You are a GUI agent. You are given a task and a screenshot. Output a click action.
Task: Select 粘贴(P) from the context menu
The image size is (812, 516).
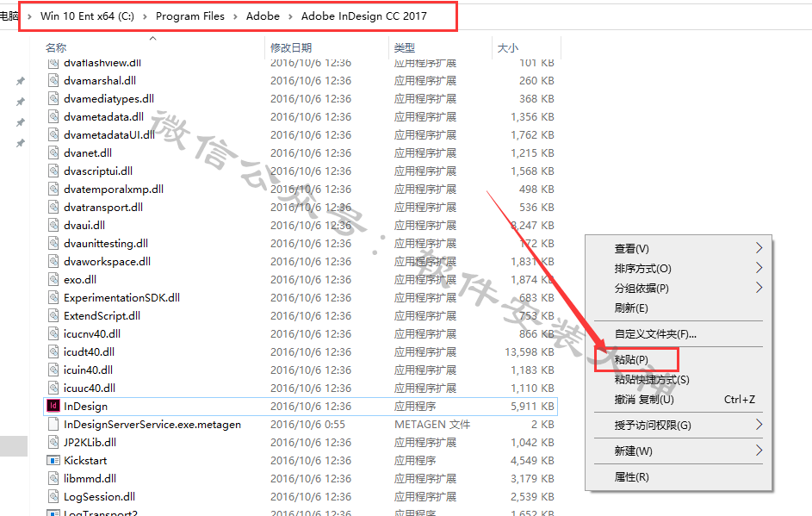[631, 359]
